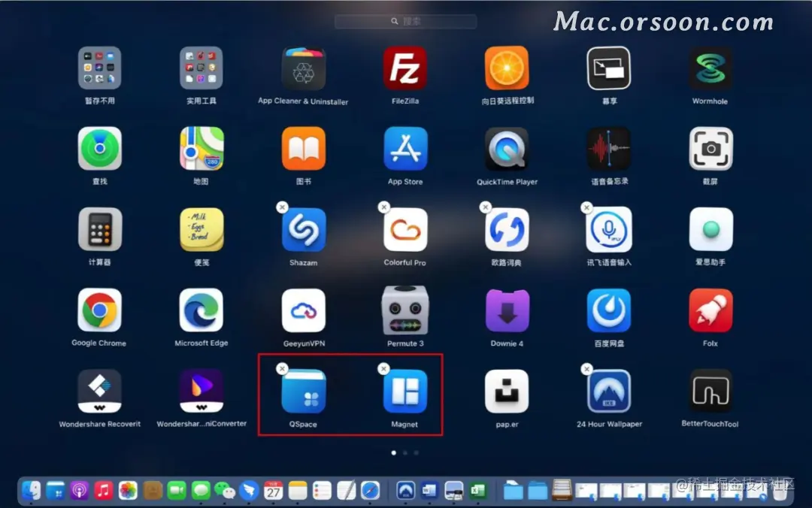Launch Permute 3
This screenshot has width=812, height=508.
405,310
